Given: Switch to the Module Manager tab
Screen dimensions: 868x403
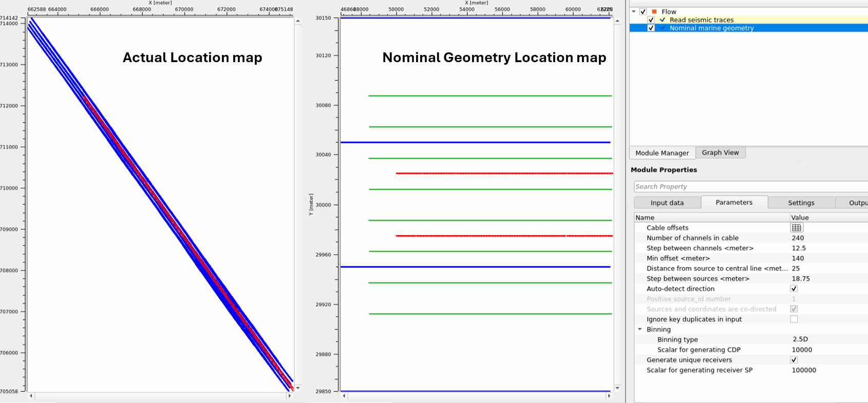Looking at the screenshot, I should point(662,153).
